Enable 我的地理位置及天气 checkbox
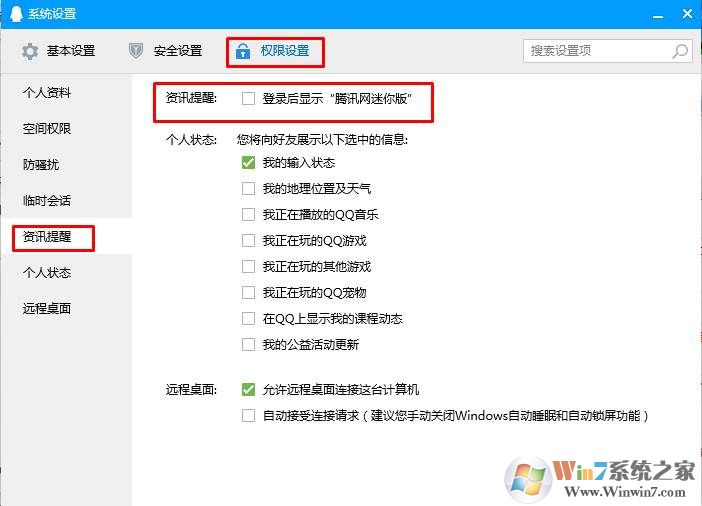This screenshot has height=506, width=702. point(248,189)
